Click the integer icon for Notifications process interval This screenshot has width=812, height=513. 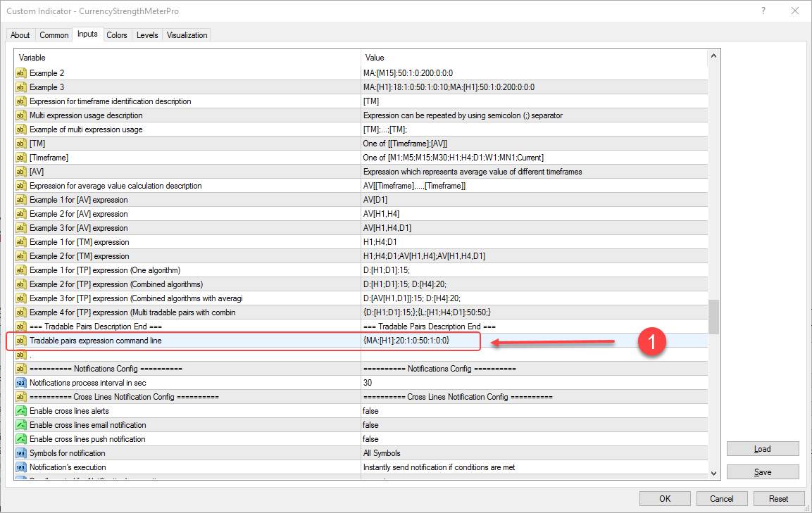[20, 383]
